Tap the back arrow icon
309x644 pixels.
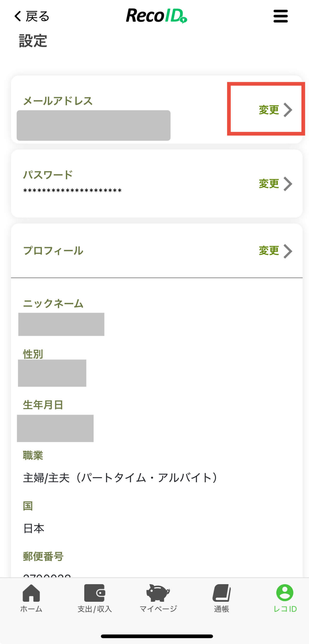18,16
